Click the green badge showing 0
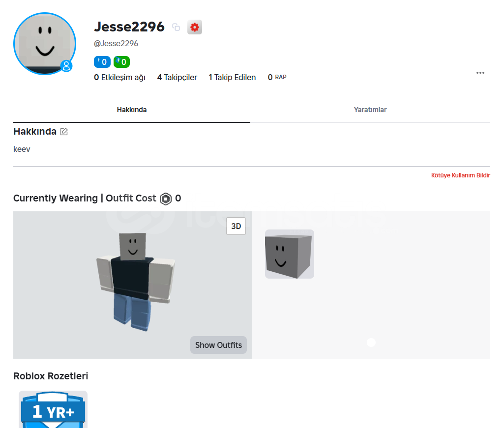The image size is (504, 428). click(x=121, y=62)
